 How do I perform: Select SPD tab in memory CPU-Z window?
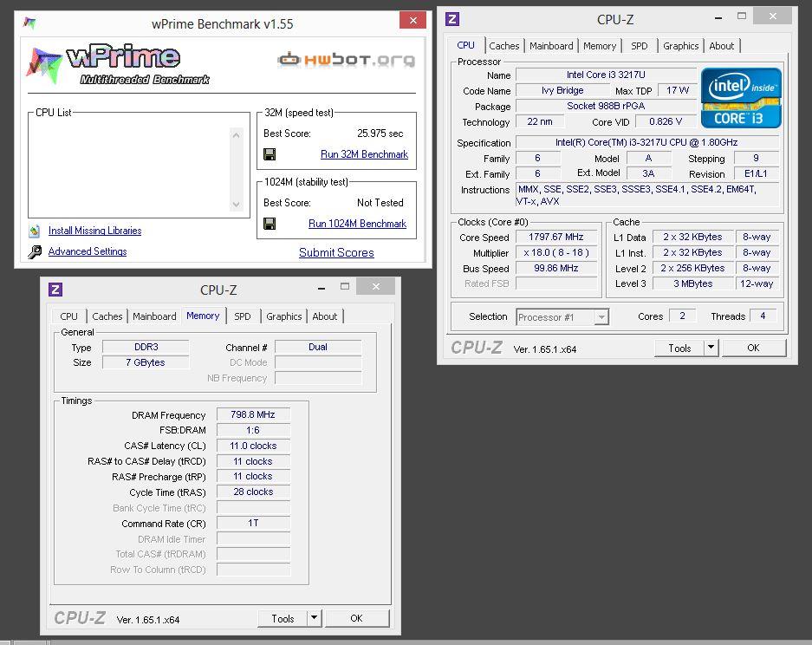coord(243,316)
